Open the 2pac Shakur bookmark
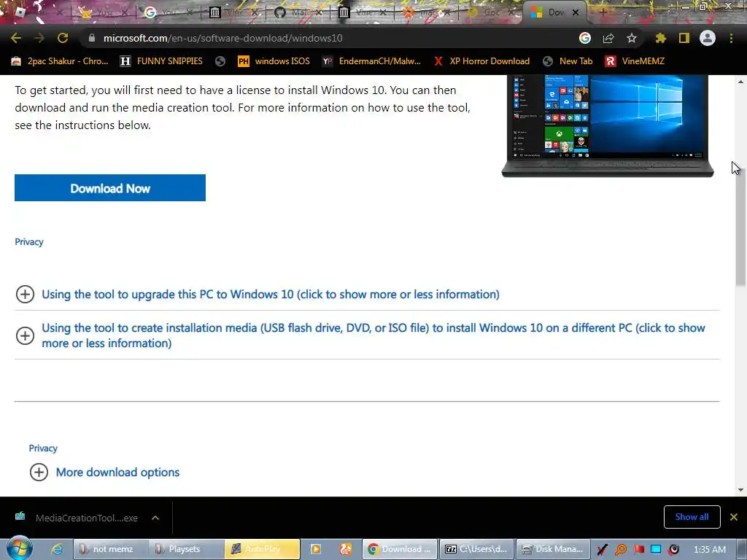This screenshot has height=560, width=747. [x=60, y=61]
